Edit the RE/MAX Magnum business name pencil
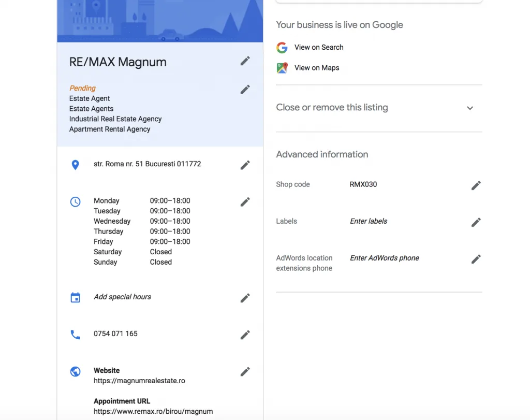The height and width of the screenshot is (420, 530). pyautogui.click(x=245, y=61)
